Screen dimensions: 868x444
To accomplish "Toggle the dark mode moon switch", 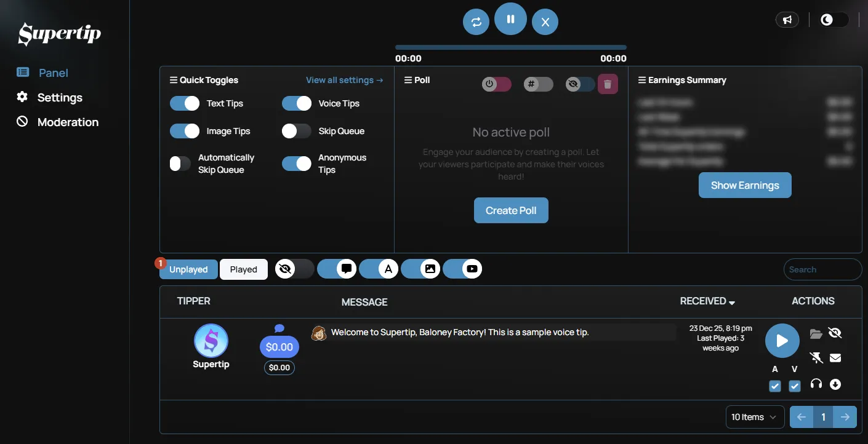I will point(834,20).
